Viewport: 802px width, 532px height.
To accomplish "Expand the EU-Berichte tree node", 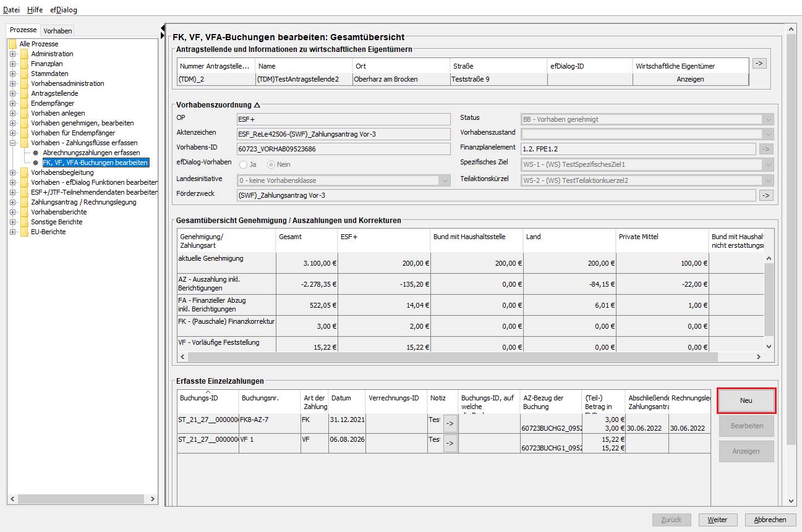I will (x=12, y=232).
